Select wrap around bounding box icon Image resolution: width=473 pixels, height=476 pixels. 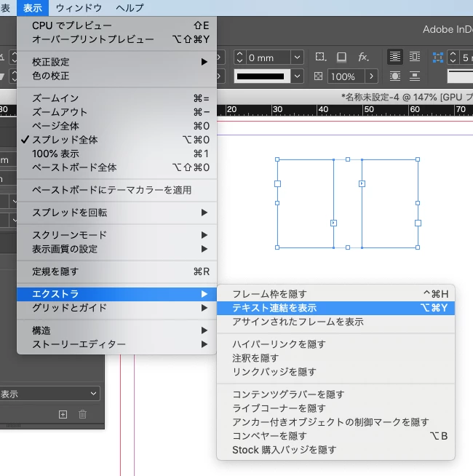tap(414, 57)
